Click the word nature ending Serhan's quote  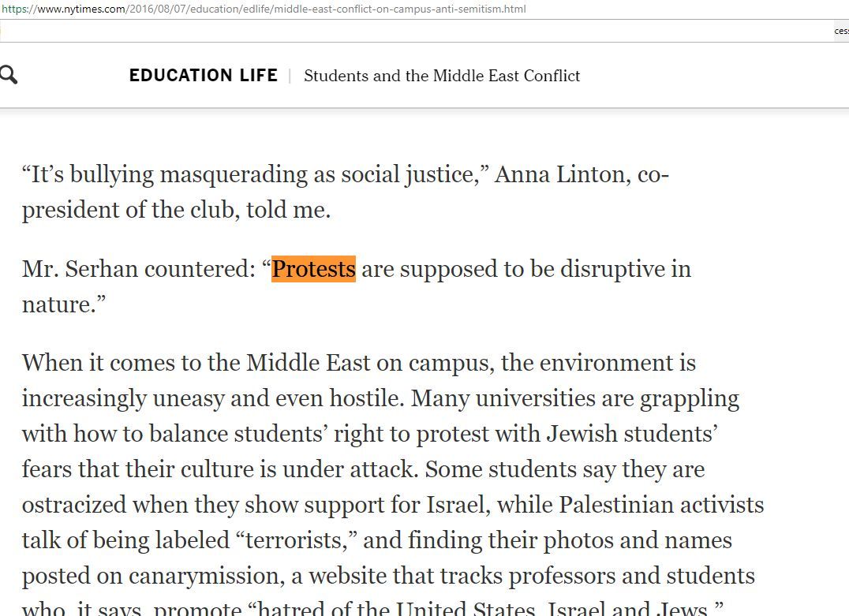coord(57,304)
